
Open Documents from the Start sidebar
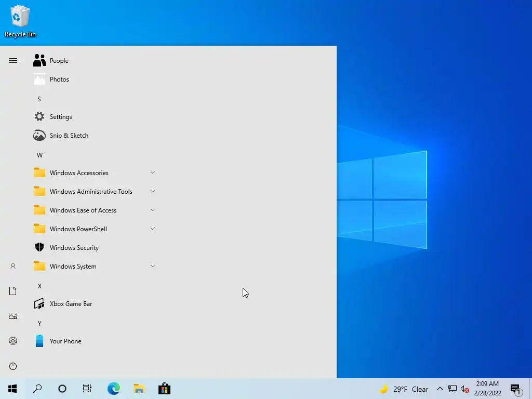13,291
